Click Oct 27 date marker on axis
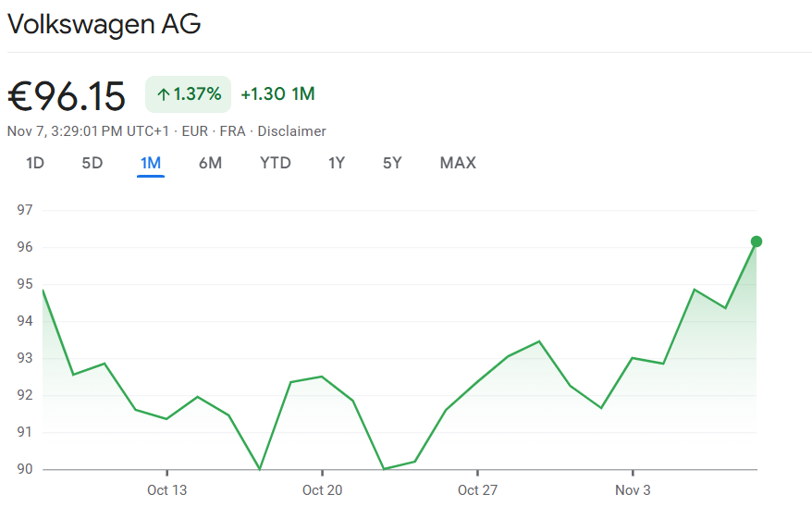812x507 pixels. pyautogui.click(x=477, y=489)
